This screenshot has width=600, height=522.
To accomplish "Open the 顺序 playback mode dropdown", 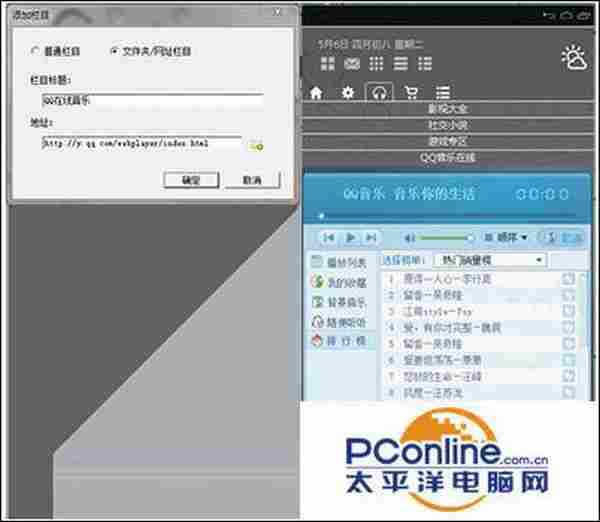I will click(504, 237).
